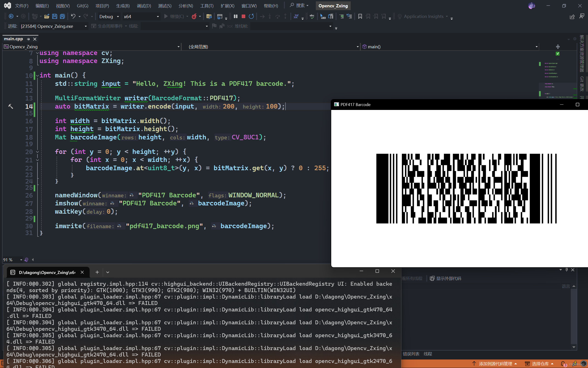
Task: Open the 生成(B) menu
Action: pyautogui.click(x=123, y=6)
